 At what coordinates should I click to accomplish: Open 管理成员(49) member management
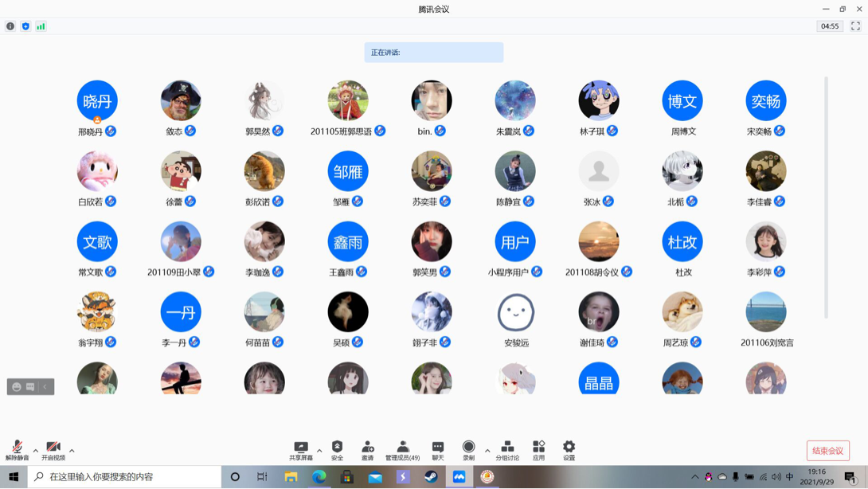click(x=402, y=450)
